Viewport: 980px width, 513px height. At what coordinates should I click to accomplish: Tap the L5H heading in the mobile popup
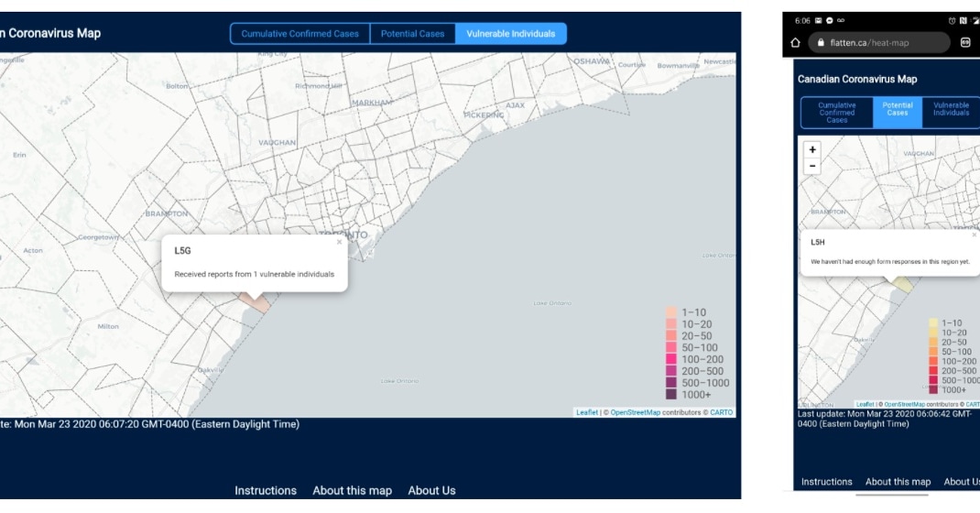818,242
